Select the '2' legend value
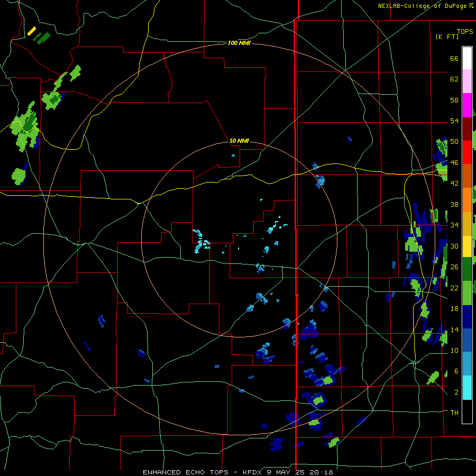476x476 pixels. 456,392
